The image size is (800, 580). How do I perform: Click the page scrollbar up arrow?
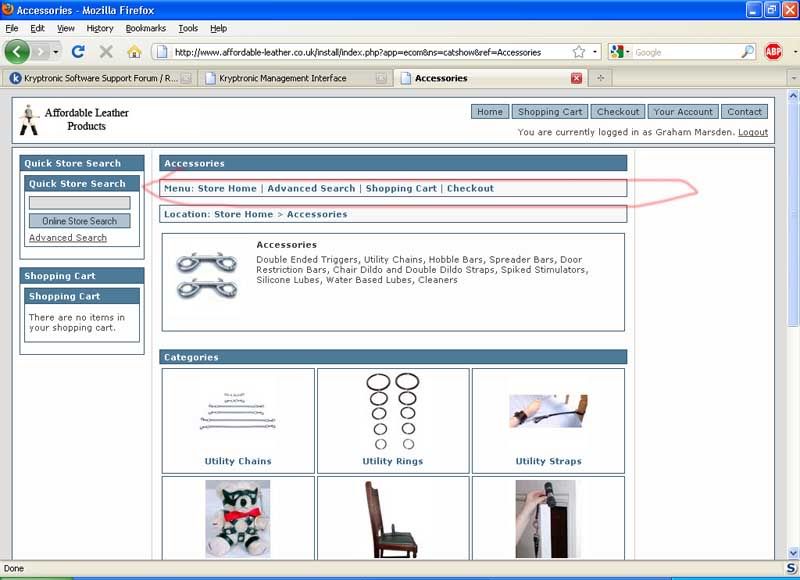793,95
